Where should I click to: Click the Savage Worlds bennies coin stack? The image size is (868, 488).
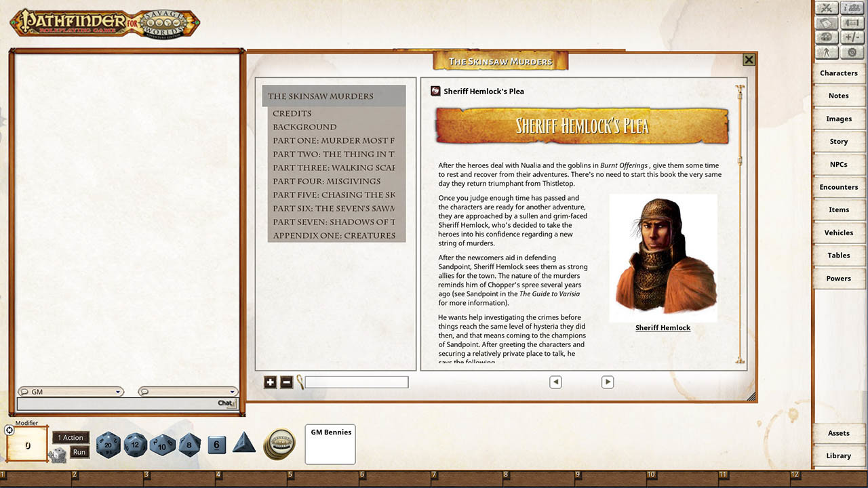[278, 444]
